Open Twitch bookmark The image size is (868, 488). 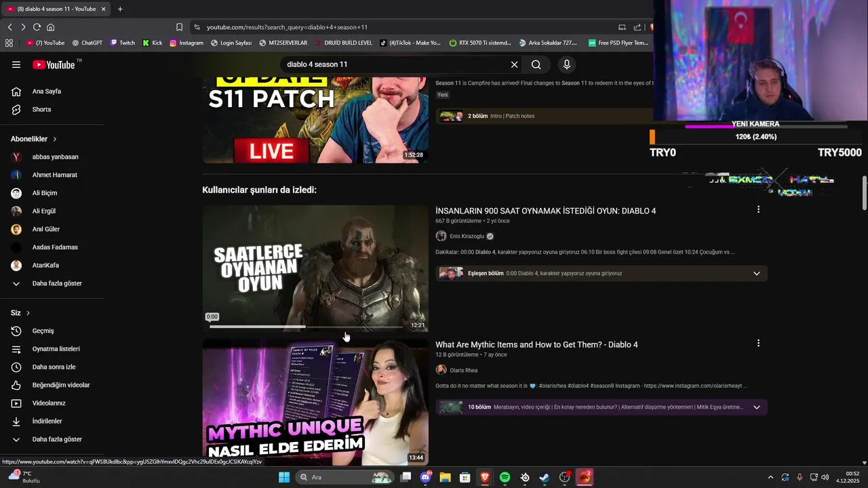[123, 43]
